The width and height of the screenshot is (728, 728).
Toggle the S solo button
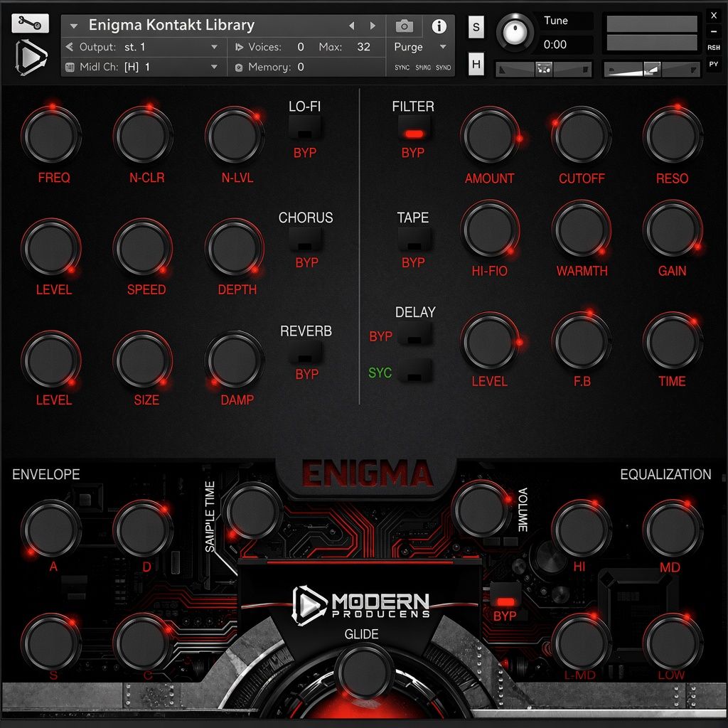pos(476,27)
